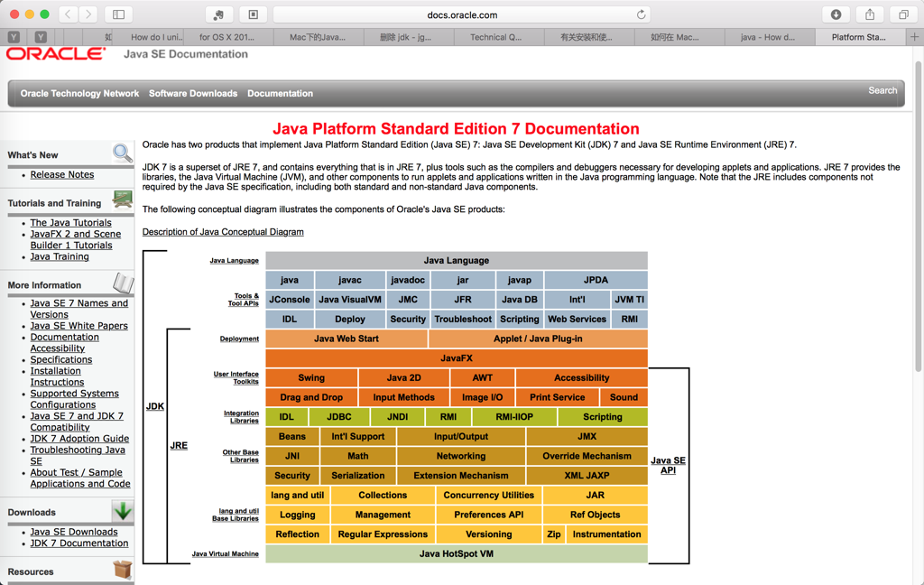Switch to the 'How do I uni..' tab
The width and height of the screenshot is (924, 585).
(x=157, y=37)
